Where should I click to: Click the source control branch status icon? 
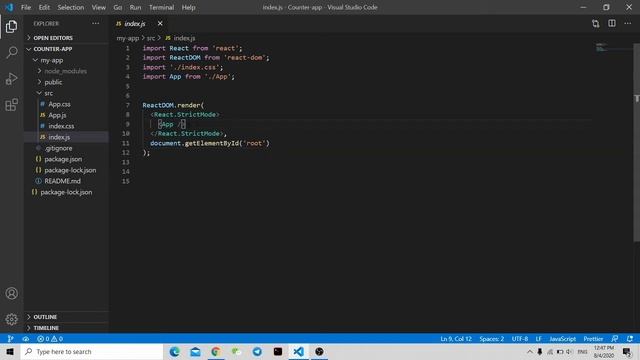(x=11, y=339)
